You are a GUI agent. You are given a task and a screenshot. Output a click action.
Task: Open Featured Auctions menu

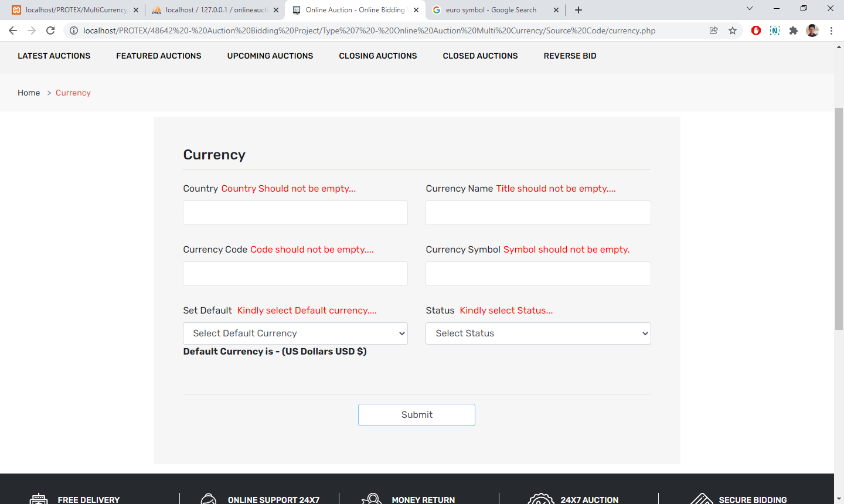point(159,56)
